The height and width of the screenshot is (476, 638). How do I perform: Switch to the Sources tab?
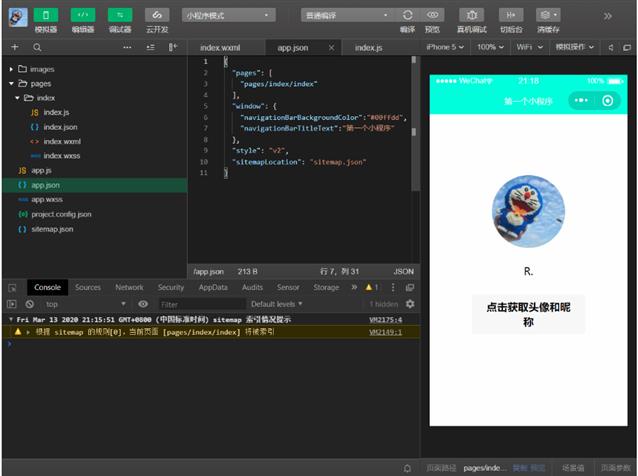coord(87,287)
